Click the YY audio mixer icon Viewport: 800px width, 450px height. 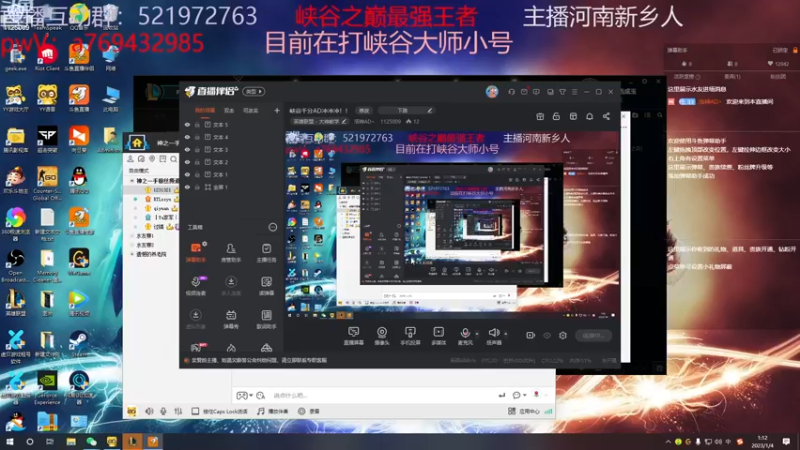coord(178,411)
